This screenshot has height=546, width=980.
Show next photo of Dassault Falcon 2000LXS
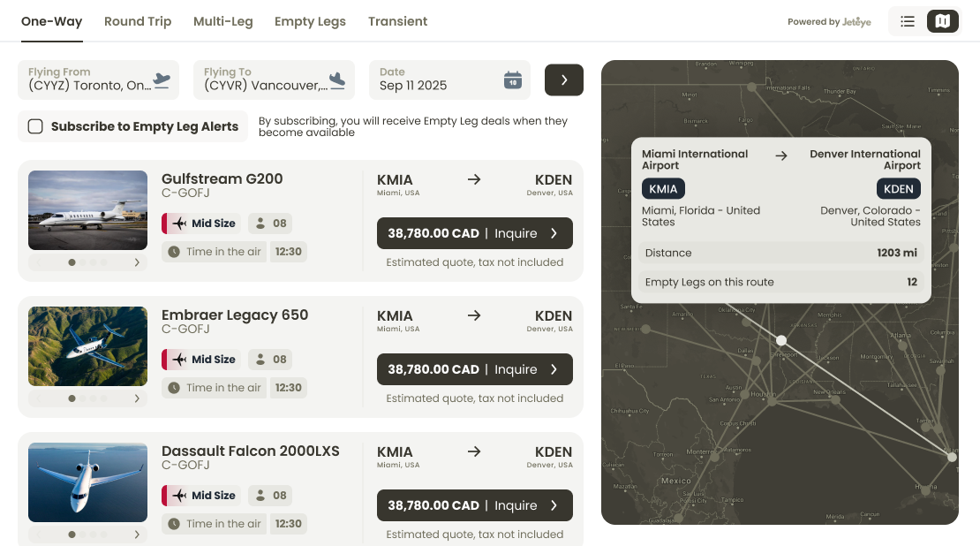click(x=137, y=535)
